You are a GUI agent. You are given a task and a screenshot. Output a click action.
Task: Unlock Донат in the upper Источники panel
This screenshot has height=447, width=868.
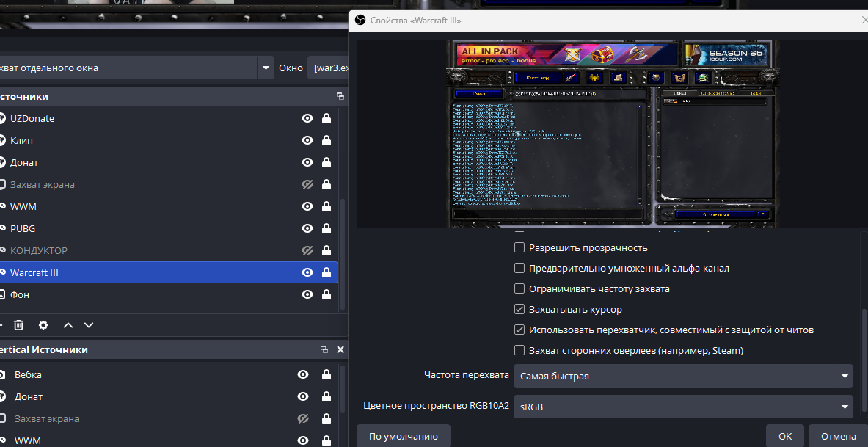(x=327, y=162)
